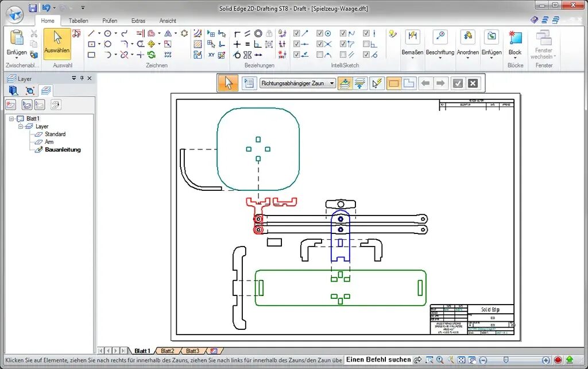Open Richtungsabhängiger Zaun dropdown

click(332, 83)
